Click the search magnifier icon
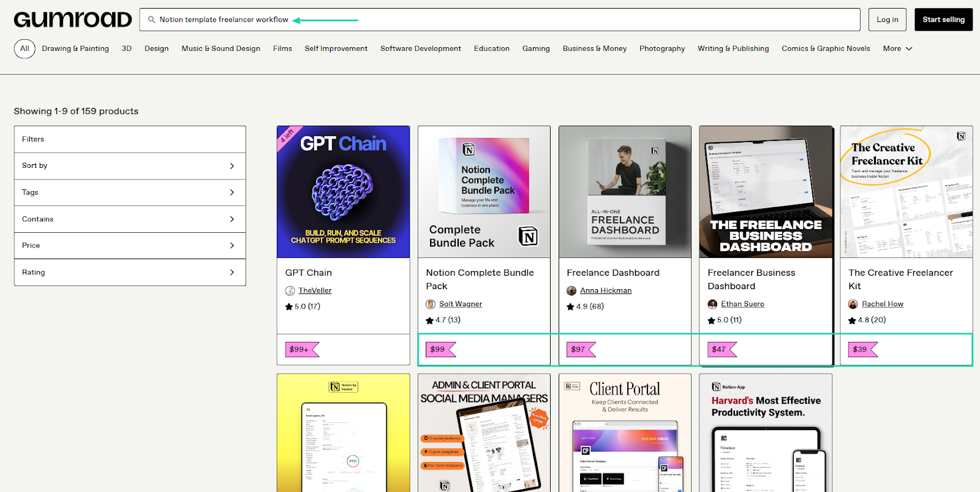The height and width of the screenshot is (492, 980). pyautogui.click(x=151, y=20)
